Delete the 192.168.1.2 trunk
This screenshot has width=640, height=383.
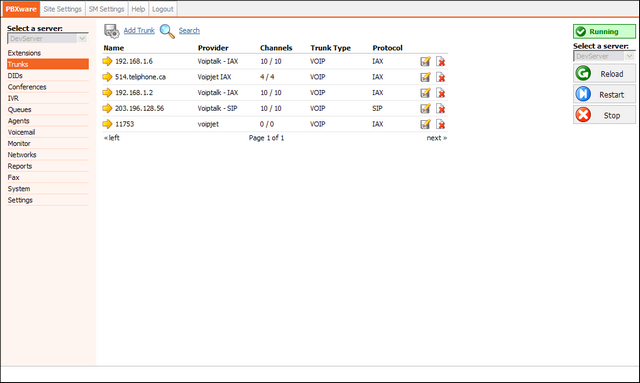pyautogui.click(x=440, y=93)
